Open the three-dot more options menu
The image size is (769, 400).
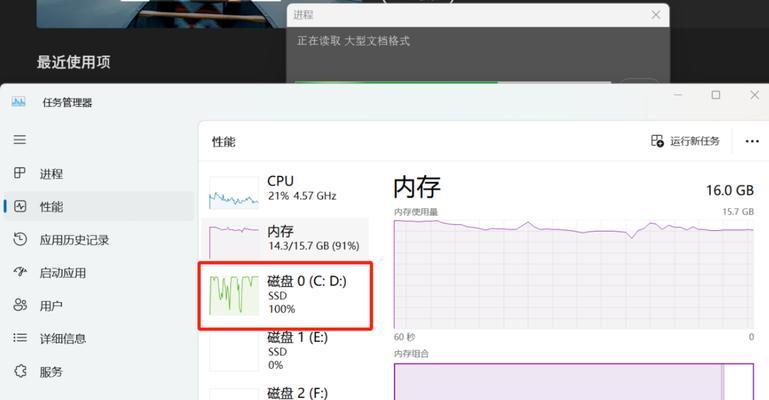click(752, 141)
